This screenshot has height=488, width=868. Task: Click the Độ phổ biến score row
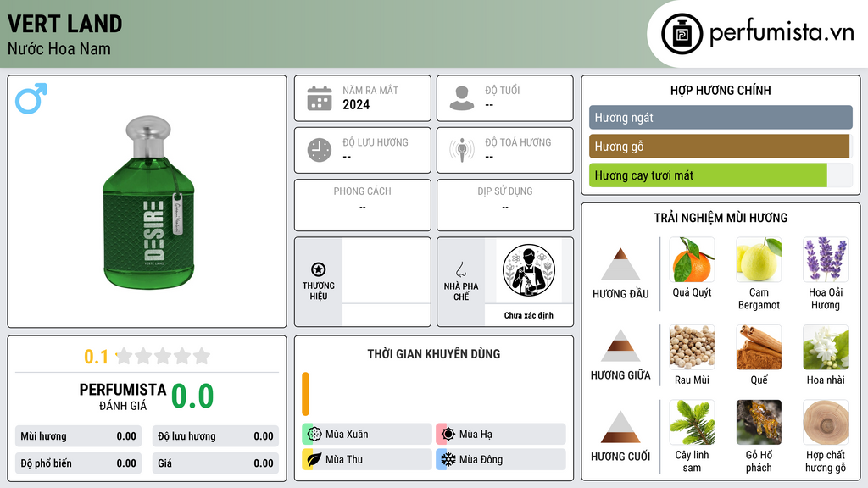pyautogui.click(x=78, y=463)
